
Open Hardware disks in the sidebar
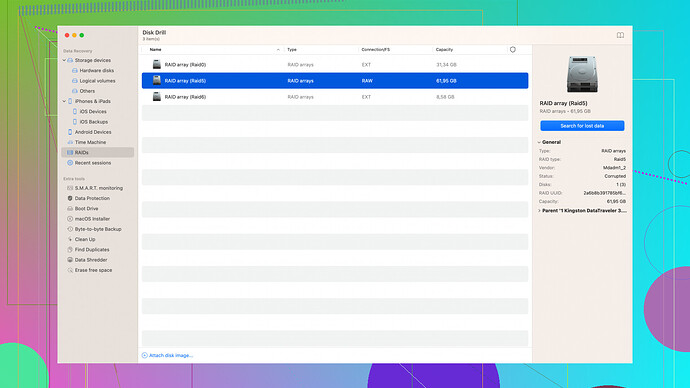(96, 70)
